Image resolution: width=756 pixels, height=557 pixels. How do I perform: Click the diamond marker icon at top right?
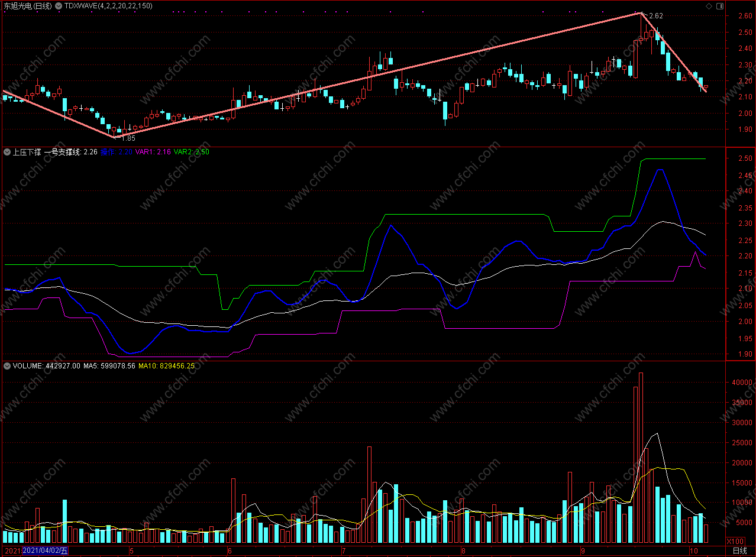pyautogui.click(x=709, y=6)
